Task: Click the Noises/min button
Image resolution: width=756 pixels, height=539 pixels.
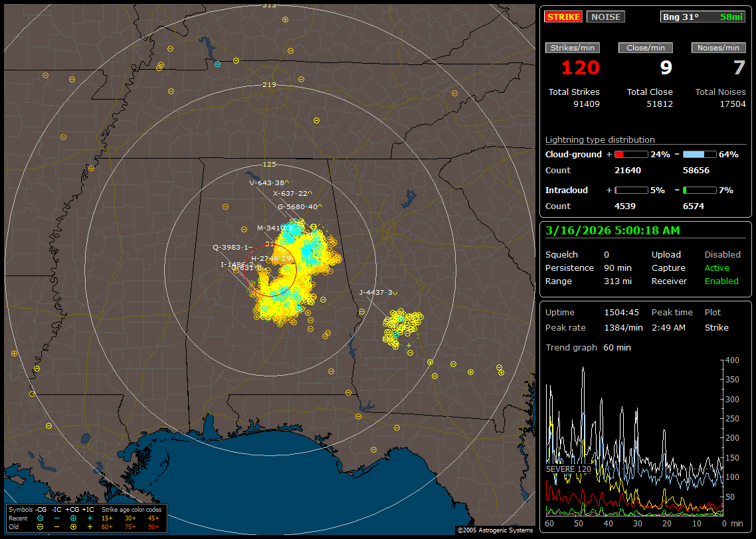Action: coord(719,48)
